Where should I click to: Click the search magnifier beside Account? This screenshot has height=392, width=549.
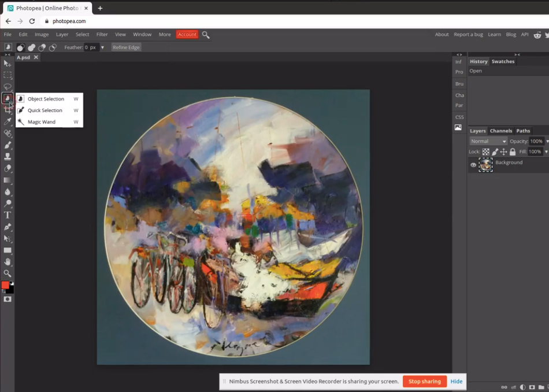coord(206,35)
